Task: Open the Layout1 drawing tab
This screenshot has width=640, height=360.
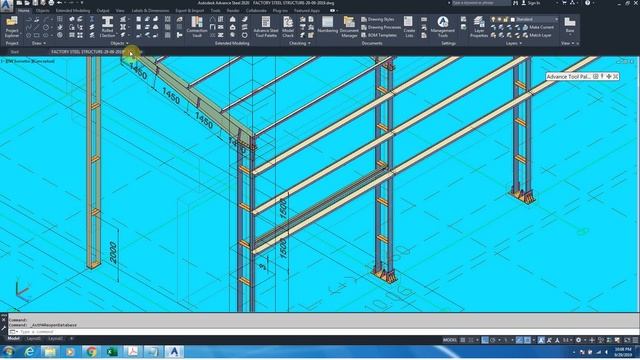Action: click(x=33, y=339)
